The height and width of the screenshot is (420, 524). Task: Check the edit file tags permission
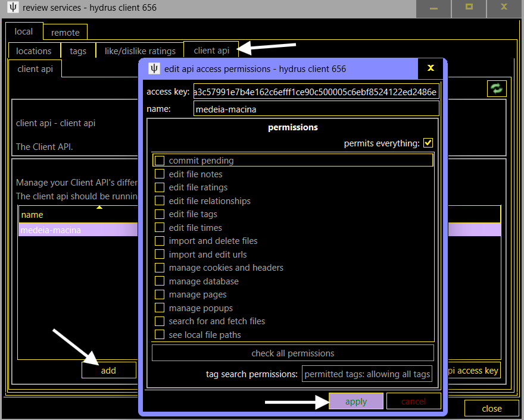coord(160,214)
